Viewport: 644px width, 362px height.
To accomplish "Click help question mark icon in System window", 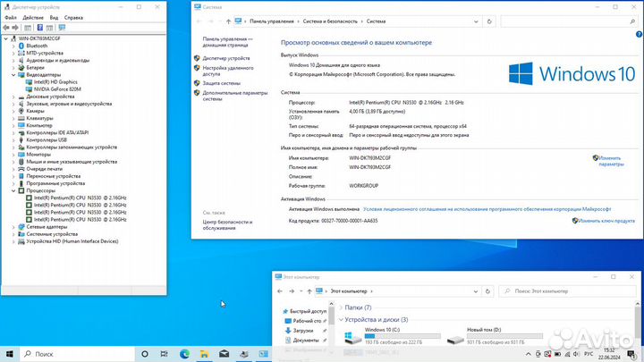I will coord(639,35).
